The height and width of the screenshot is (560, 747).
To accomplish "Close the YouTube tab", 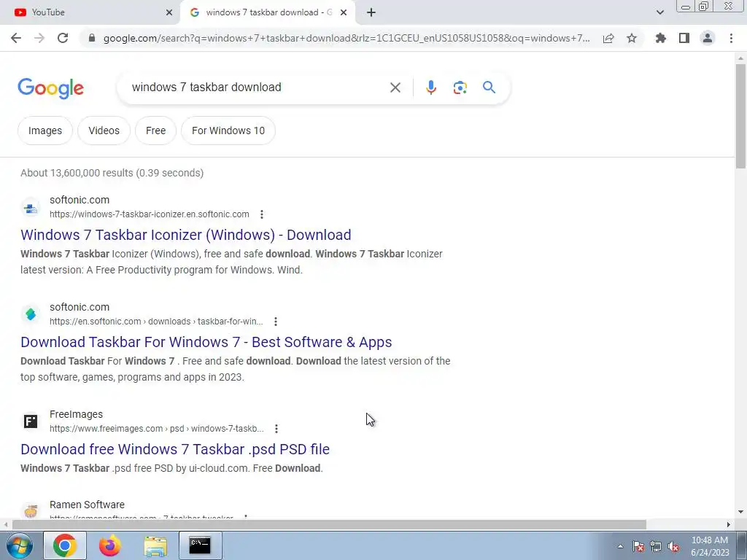I will [x=169, y=12].
